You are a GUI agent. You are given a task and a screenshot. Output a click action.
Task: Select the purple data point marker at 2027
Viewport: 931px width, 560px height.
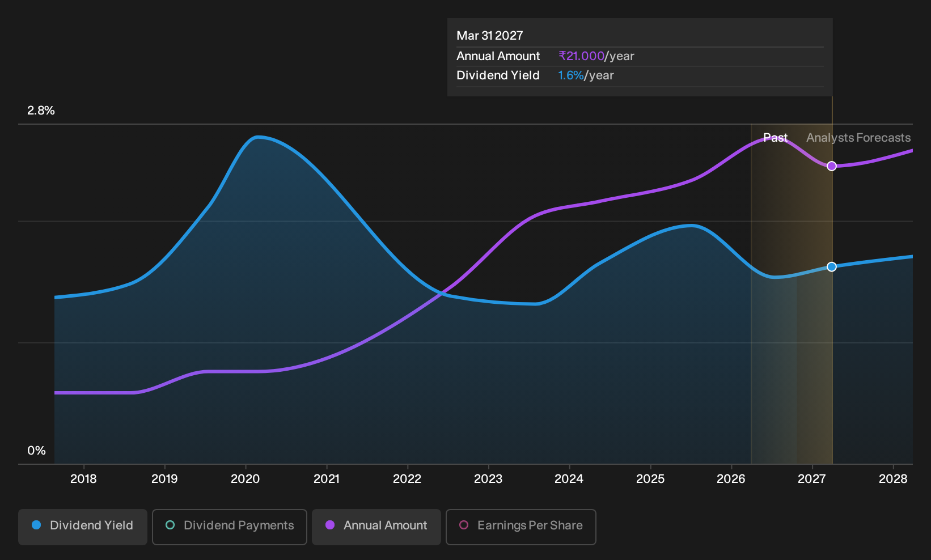832,166
